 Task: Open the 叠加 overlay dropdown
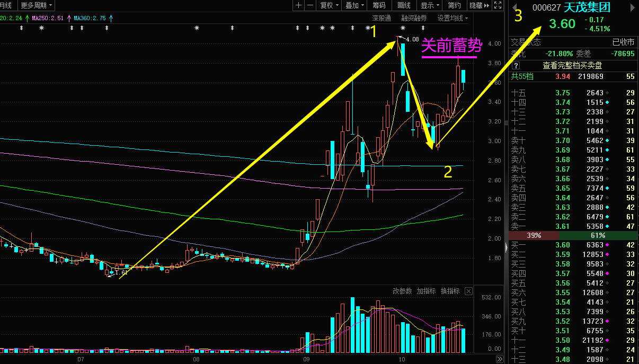[x=354, y=5]
